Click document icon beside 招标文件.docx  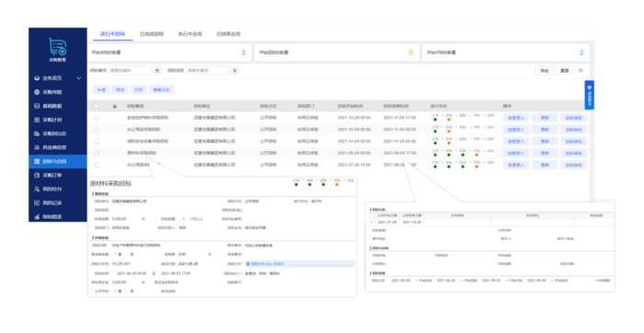(248, 264)
